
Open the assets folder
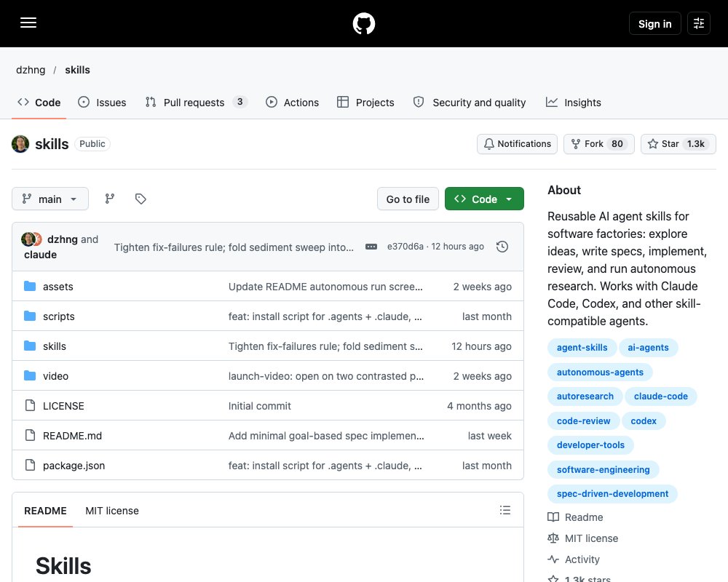pyautogui.click(x=58, y=287)
